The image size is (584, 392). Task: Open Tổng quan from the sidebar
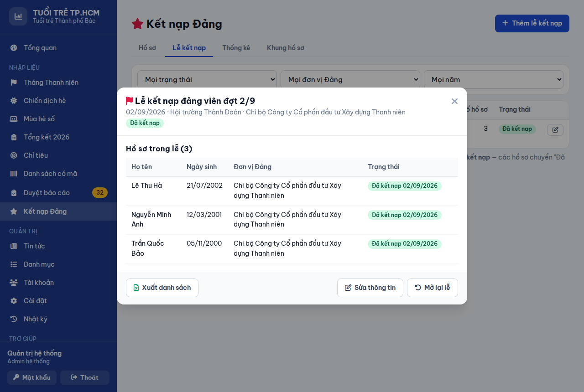click(58, 48)
